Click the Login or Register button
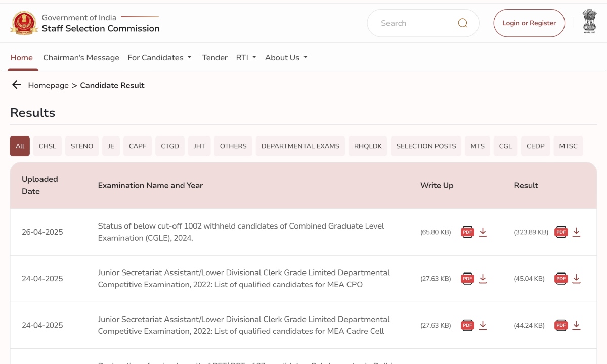The image size is (607, 364). 529,23
